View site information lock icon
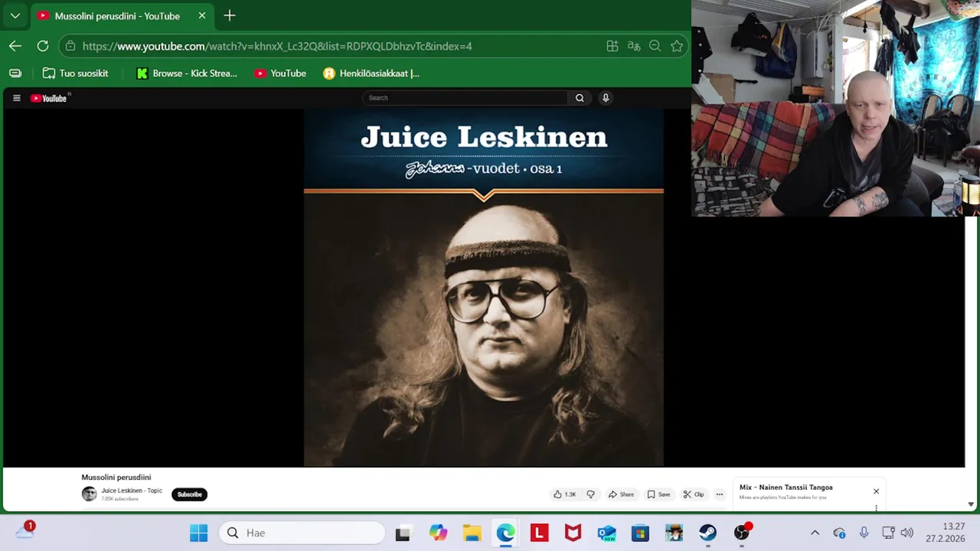The width and height of the screenshot is (980, 551). 70,46
